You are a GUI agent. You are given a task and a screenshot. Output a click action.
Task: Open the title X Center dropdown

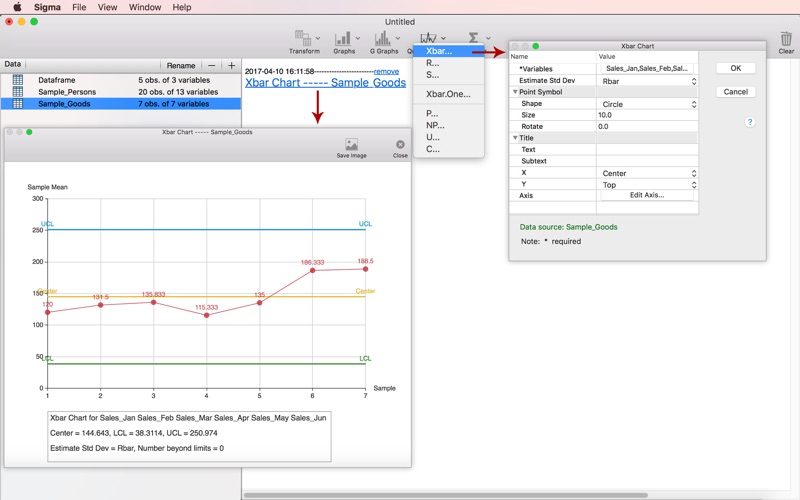647,173
